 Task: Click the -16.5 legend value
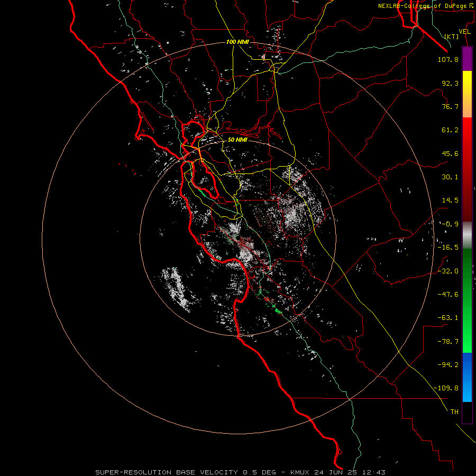[448, 248]
